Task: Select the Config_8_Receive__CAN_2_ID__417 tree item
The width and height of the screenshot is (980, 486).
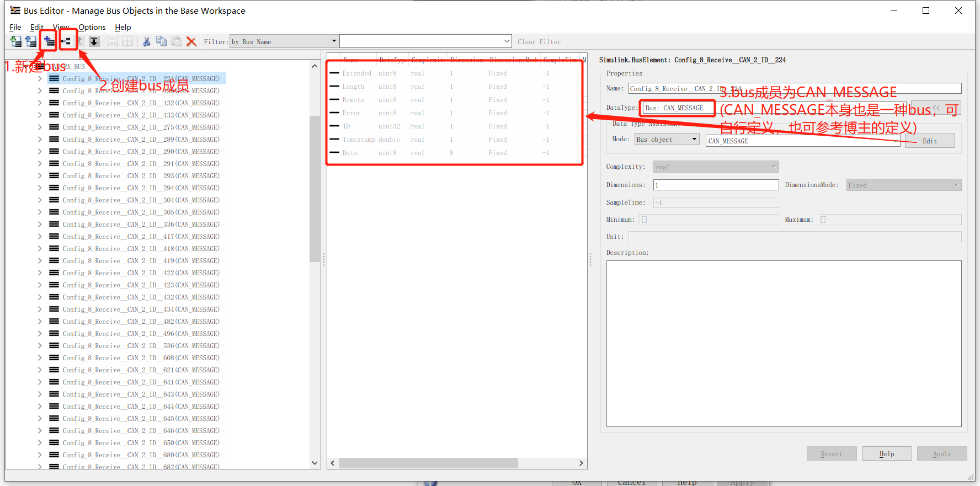Action: [141, 237]
